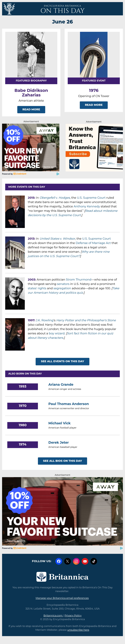Open the Strom Thurmond link

coord(78,280)
